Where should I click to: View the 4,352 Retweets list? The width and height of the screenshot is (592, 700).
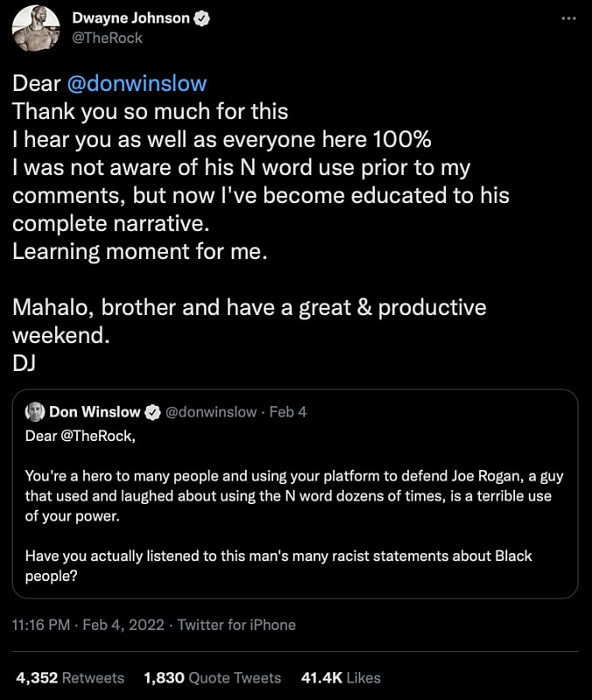69,677
